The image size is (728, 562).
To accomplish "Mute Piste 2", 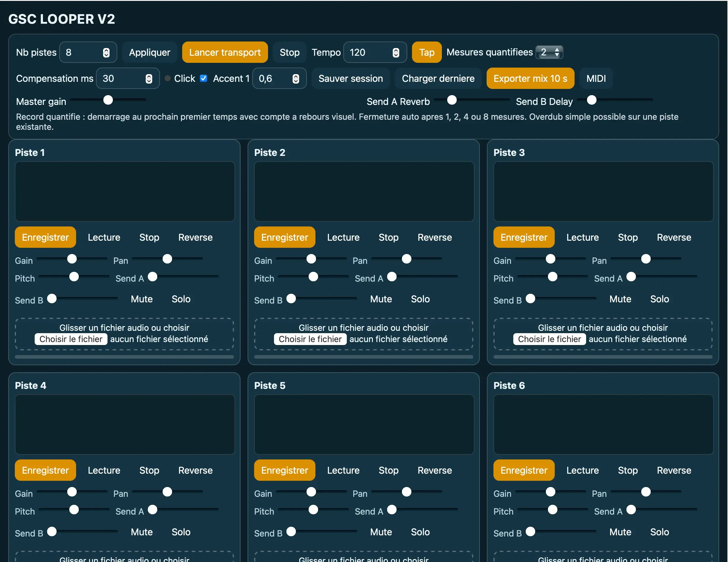I will (x=381, y=299).
